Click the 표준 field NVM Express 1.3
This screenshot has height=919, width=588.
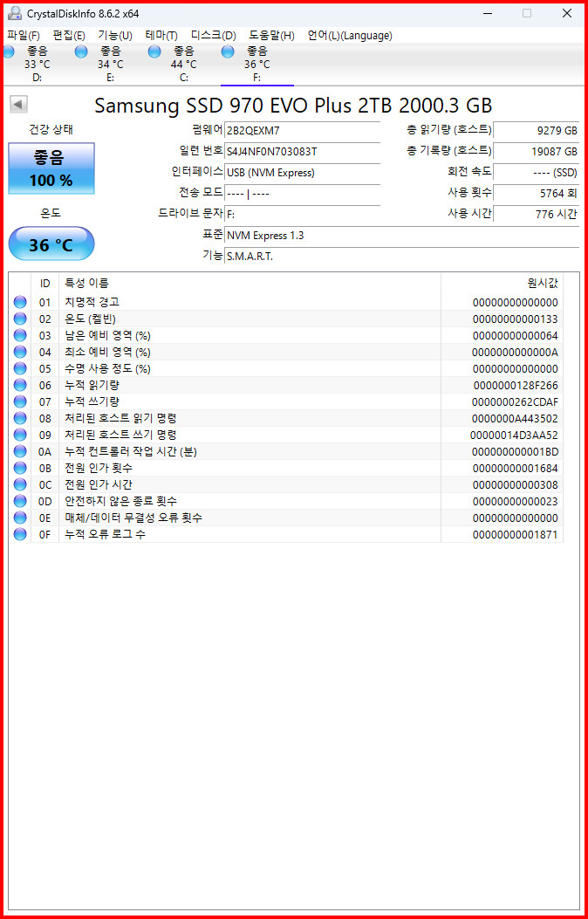(402, 236)
